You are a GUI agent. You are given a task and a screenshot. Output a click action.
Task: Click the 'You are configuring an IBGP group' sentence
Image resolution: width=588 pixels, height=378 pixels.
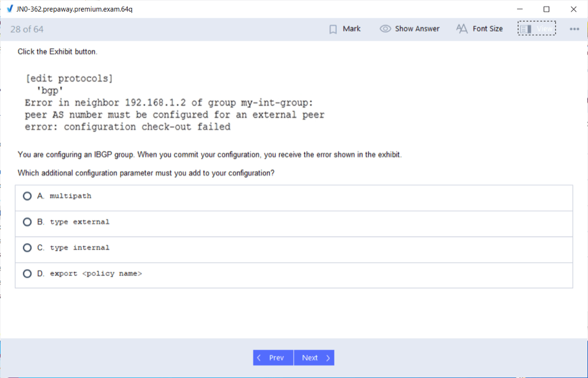(210, 155)
